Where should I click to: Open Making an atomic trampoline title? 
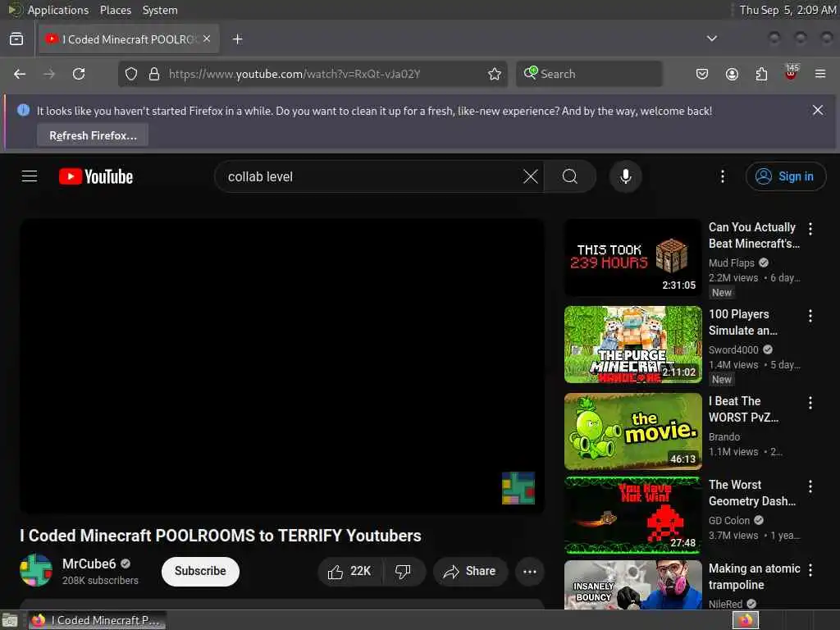(x=755, y=577)
